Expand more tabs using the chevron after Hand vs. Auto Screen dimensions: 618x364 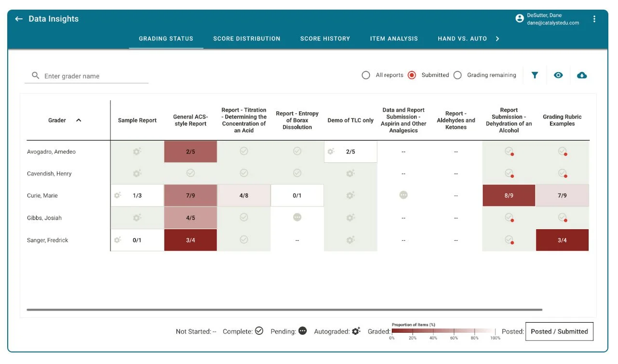tap(498, 39)
